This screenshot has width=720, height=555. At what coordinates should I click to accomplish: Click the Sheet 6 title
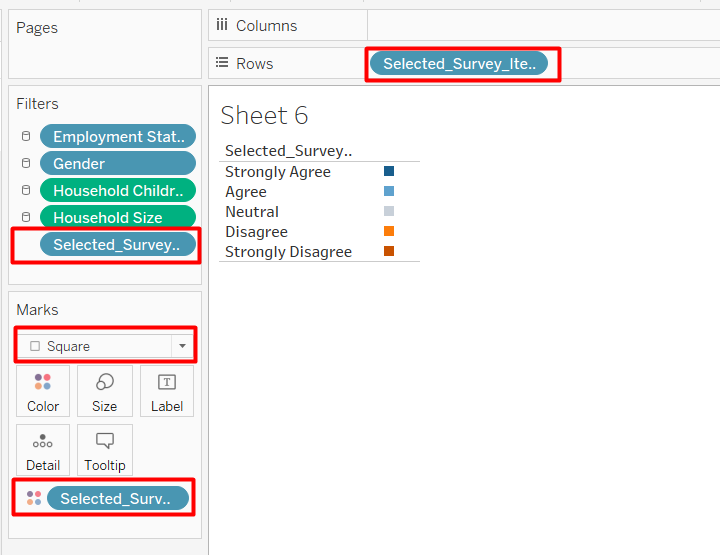point(264,115)
